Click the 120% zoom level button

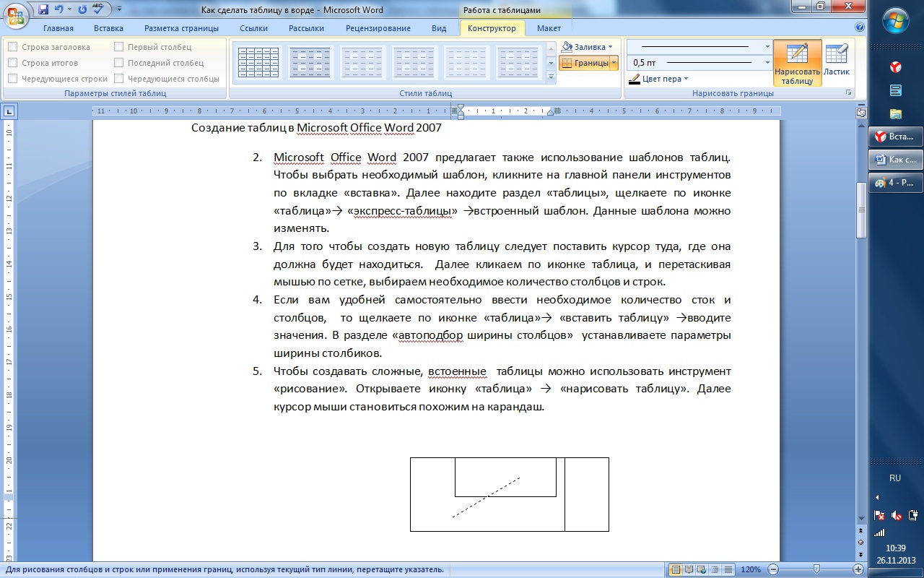click(751, 569)
